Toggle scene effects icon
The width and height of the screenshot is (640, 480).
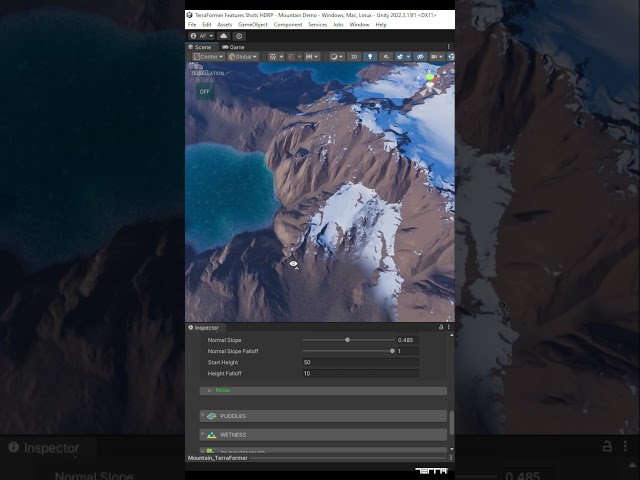pos(400,57)
